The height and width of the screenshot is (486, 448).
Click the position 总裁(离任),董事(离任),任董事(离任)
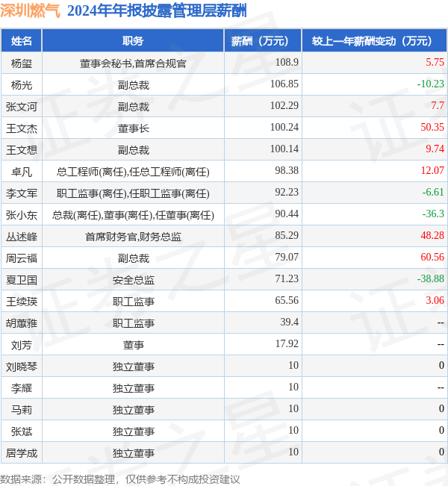click(133, 215)
